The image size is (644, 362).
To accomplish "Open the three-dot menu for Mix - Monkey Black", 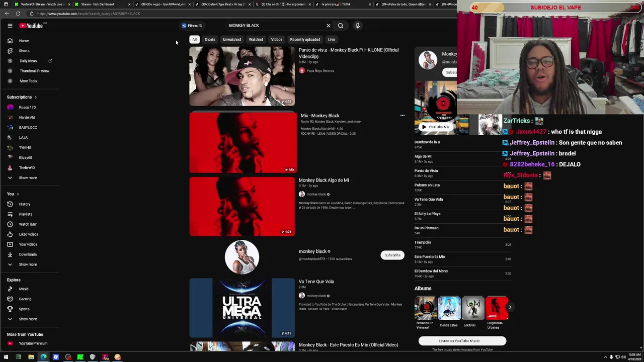I will click(402, 116).
